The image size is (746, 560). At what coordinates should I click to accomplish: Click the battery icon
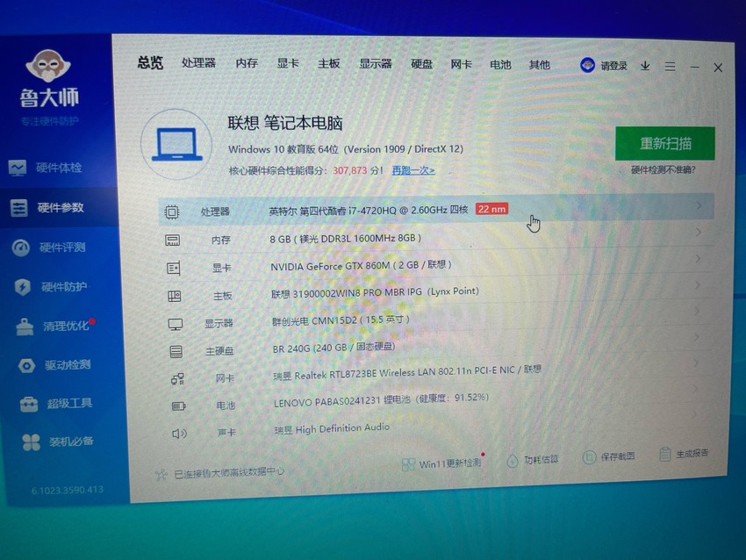click(x=178, y=406)
